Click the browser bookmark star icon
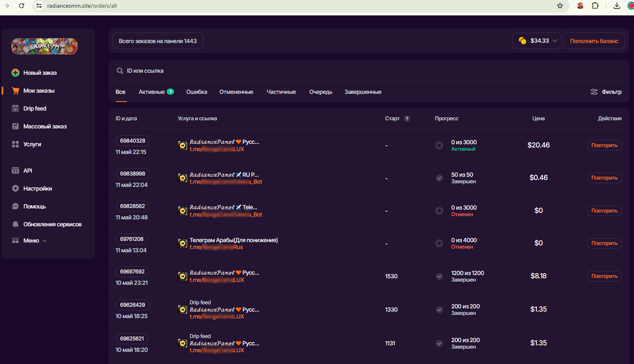This screenshot has height=364, width=634. click(x=560, y=6)
